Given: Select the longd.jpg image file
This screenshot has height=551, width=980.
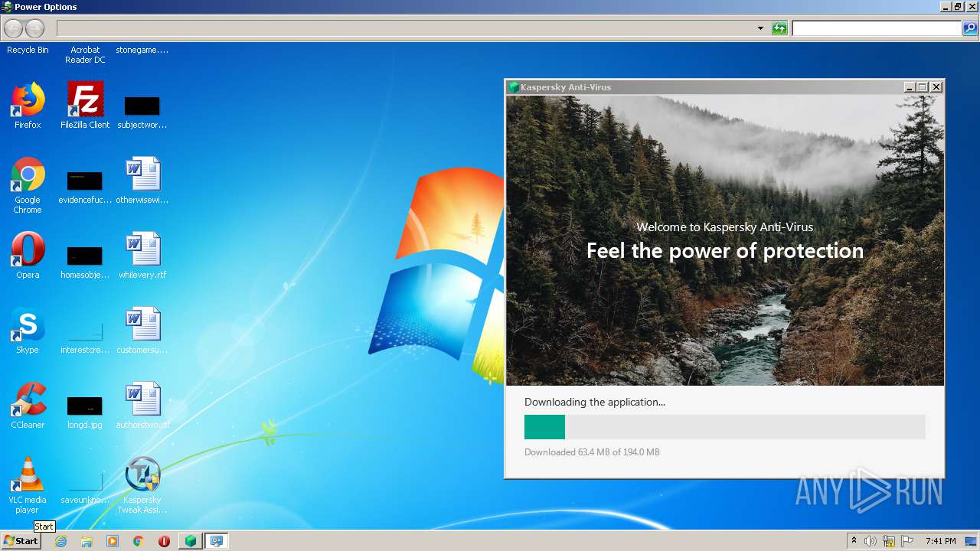Looking at the screenshot, I should 85,412.
